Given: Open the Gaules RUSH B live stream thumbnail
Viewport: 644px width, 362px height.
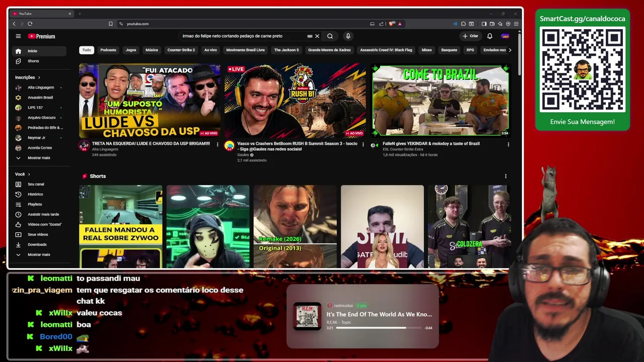Looking at the screenshot, I should point(295,101).
